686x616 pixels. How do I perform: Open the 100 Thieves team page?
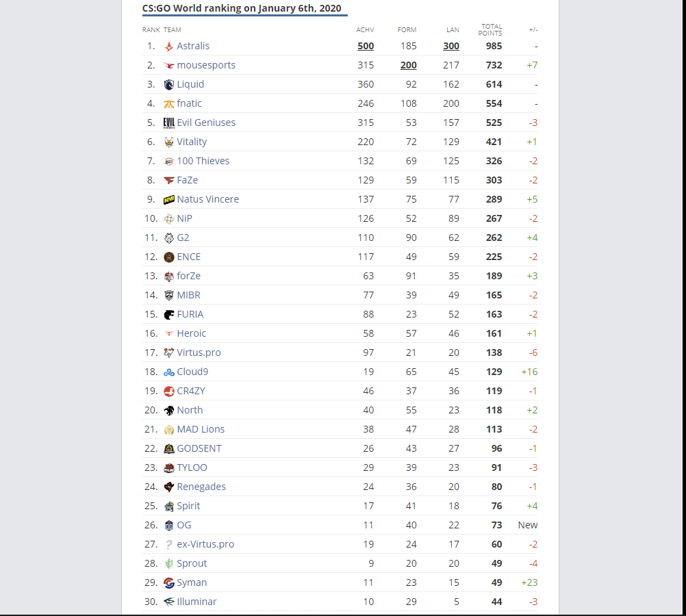[203, 161]
